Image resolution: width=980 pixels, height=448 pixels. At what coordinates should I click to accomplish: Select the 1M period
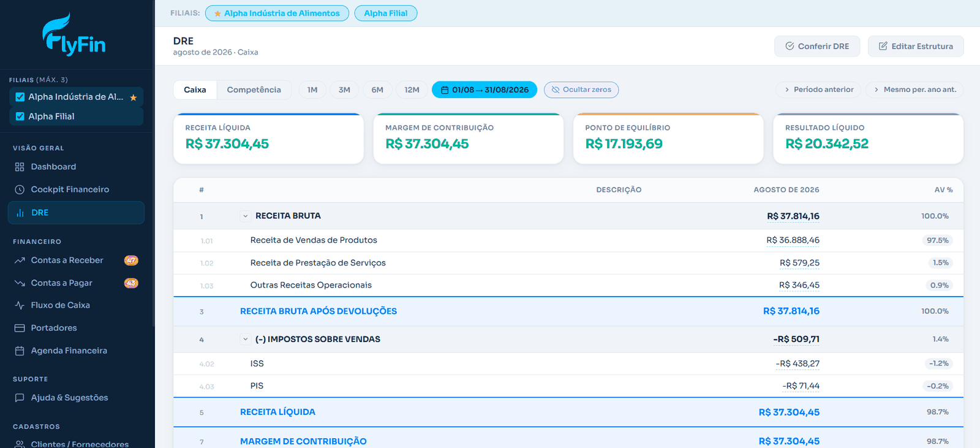click(x=312, y=89)
